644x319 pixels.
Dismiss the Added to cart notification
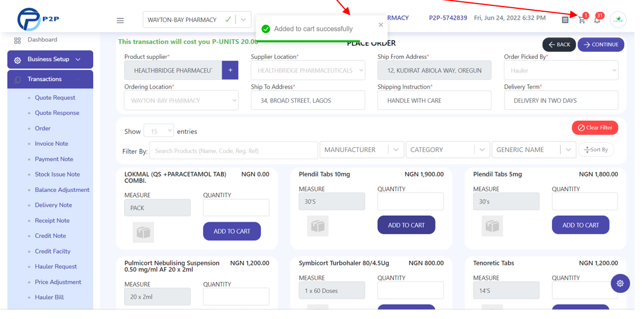(x=381, y=25)
